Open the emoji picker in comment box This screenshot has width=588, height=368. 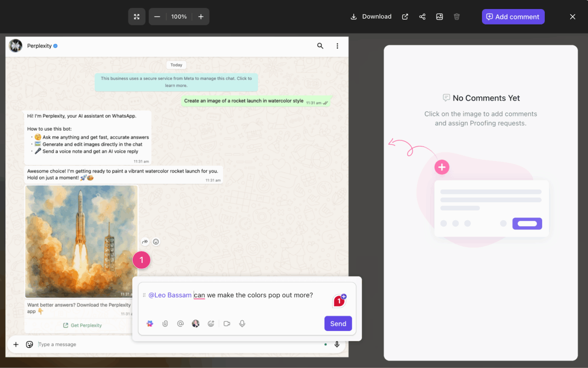211,324
